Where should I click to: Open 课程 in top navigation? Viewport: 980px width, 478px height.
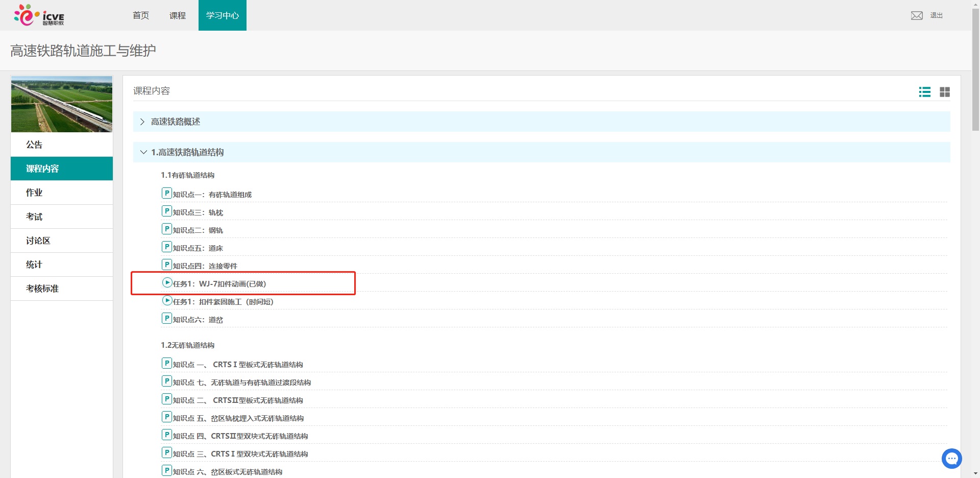pos(178,15)
